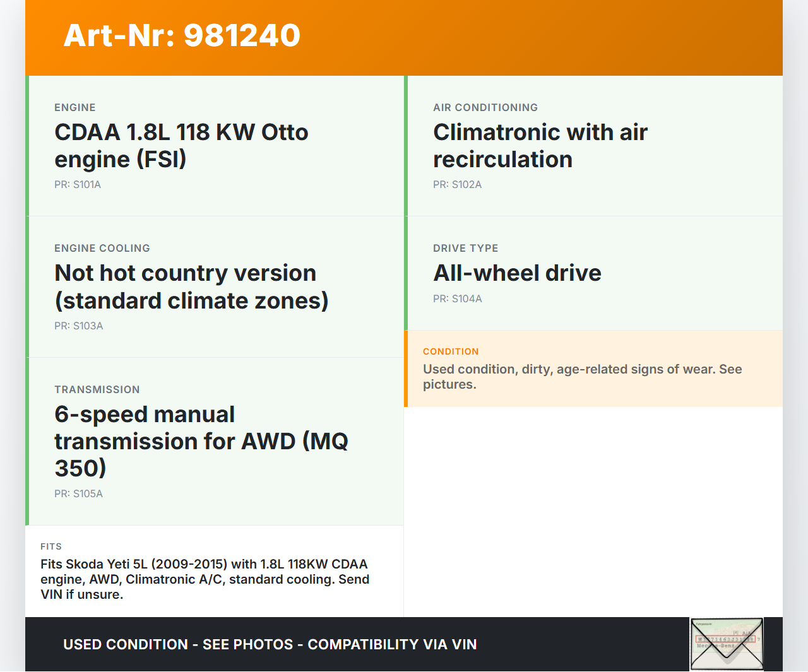This screenshot has width=808, height=672.
Task: Click the FITS section label
Action: 51,546
